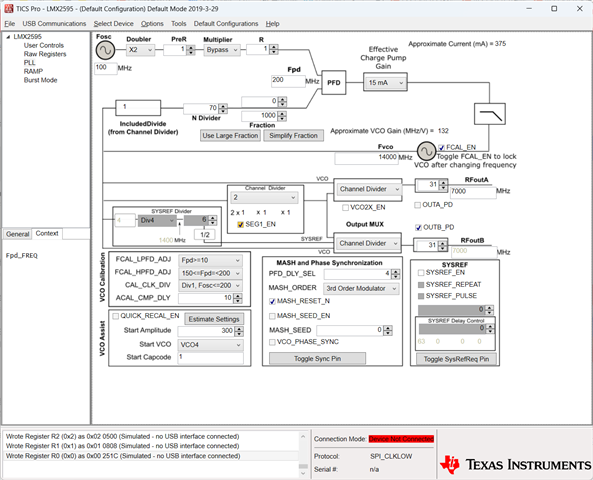Toggle the SEG1_EN checkbox
Screen dimensions: 593x480
[x=241, y=225]
